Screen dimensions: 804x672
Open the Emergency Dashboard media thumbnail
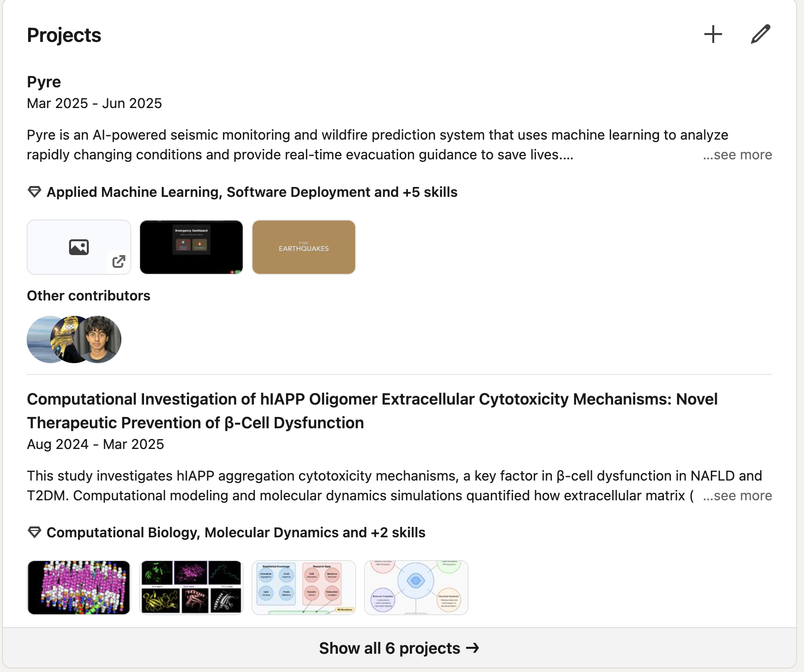(191, 247)
